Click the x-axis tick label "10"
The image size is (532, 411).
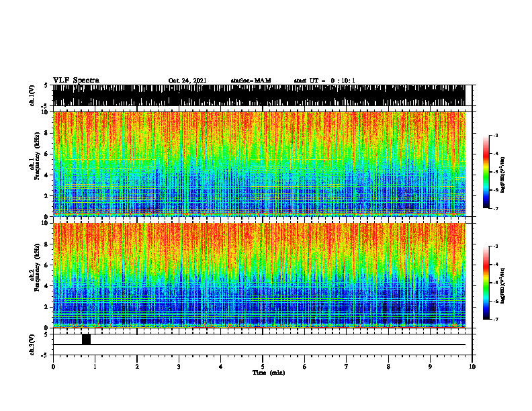click(472, 367)
